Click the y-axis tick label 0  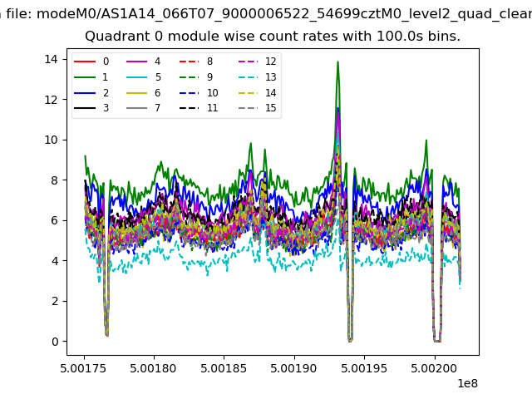[x=54, y=342]
